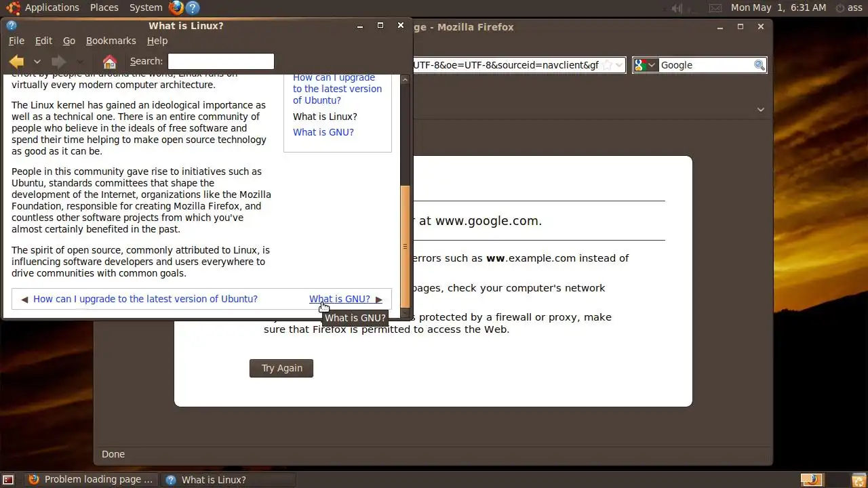Open the Go menu in help window

click(x=69, y=41)
